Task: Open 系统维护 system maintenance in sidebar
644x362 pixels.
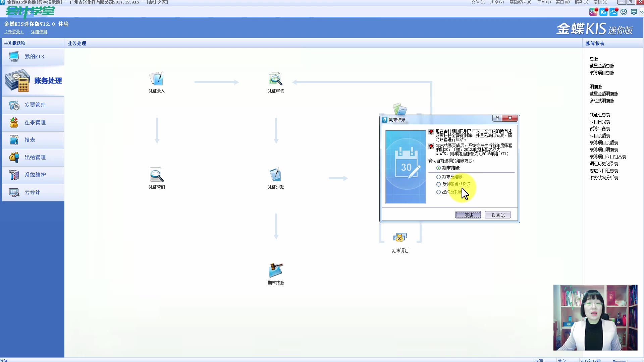Action: point(33,175)
